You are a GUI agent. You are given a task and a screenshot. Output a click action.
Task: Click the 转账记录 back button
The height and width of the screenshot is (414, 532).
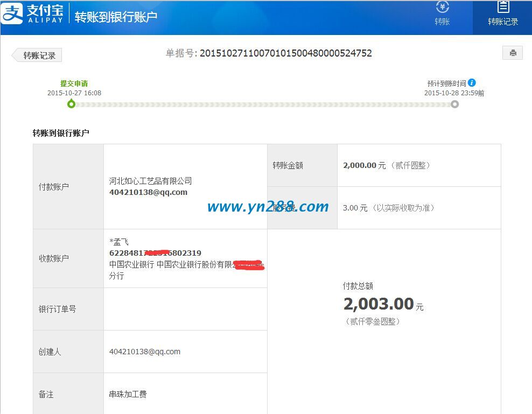36,54
